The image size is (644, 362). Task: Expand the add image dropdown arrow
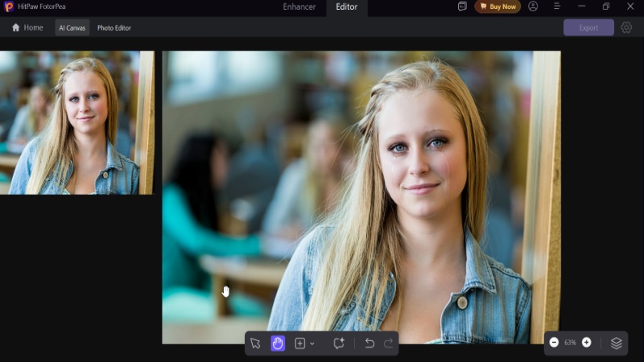312,343
